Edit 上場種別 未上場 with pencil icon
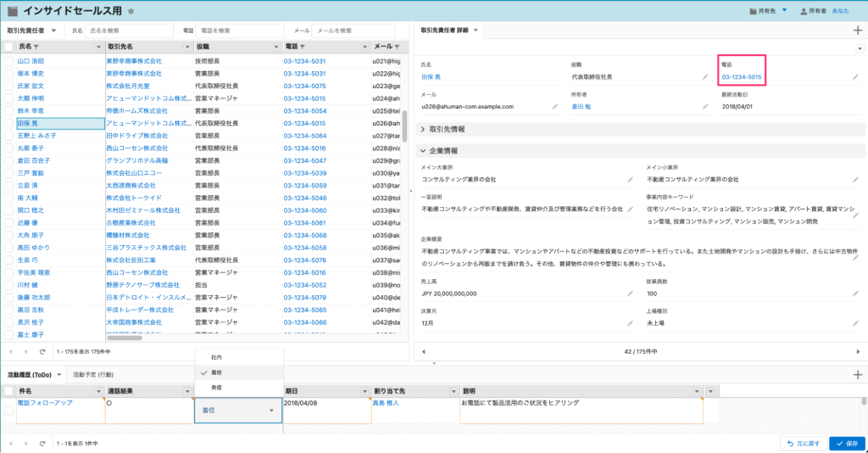This screenshot has height=453, width=868. [855, 323]
